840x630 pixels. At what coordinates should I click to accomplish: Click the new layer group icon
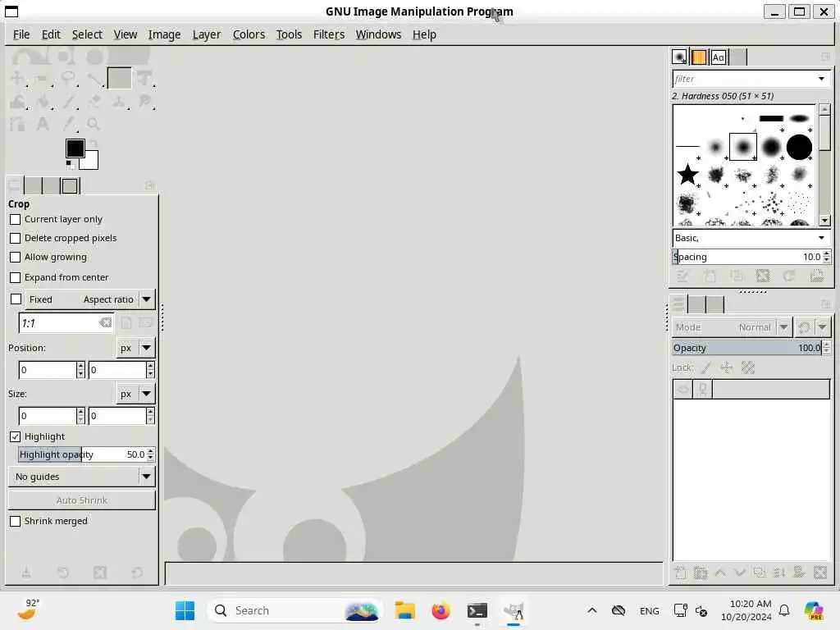[701, 573]
